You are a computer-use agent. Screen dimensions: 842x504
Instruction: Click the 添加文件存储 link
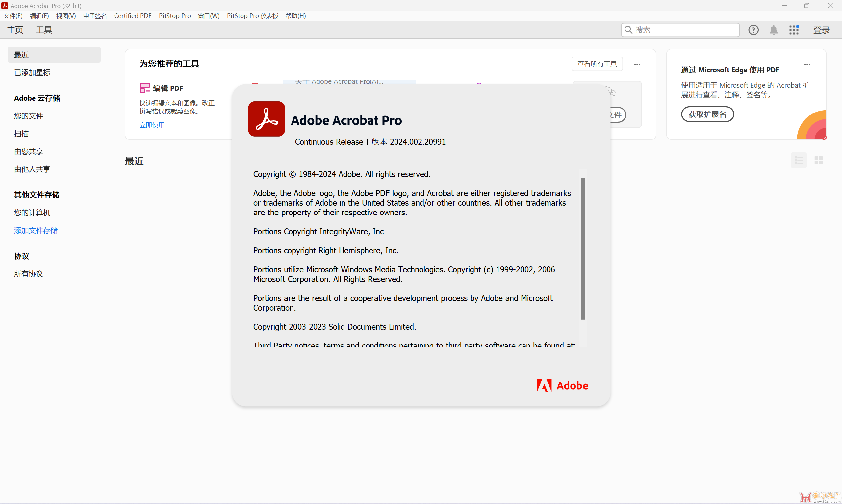coord(36,230)
